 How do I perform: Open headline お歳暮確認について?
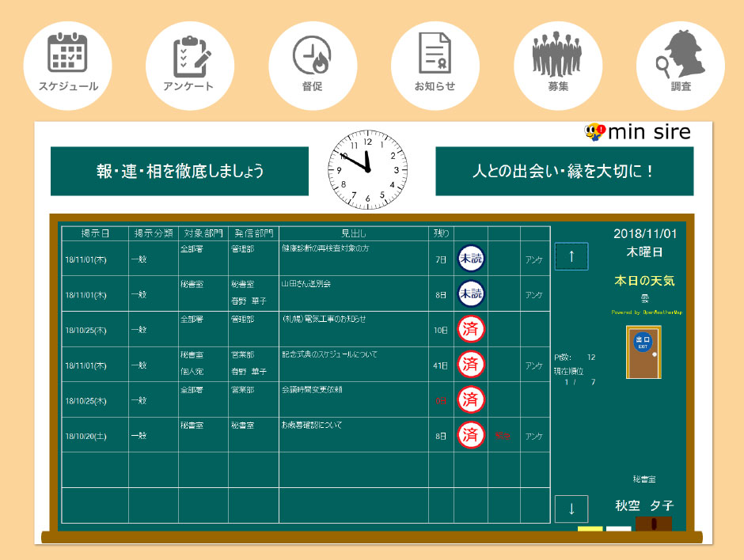(312, 425)
